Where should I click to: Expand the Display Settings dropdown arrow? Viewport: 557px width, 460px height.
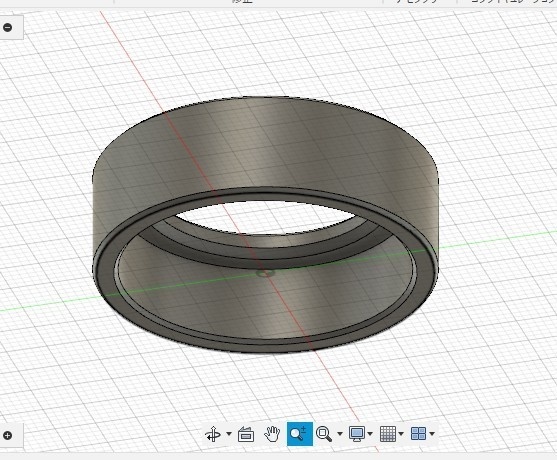(x=370, y=434)
